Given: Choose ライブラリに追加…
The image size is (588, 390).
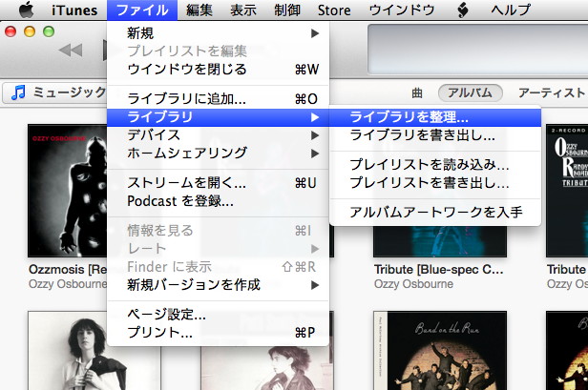Looking at the screenshot, I should tap(218, 99).
